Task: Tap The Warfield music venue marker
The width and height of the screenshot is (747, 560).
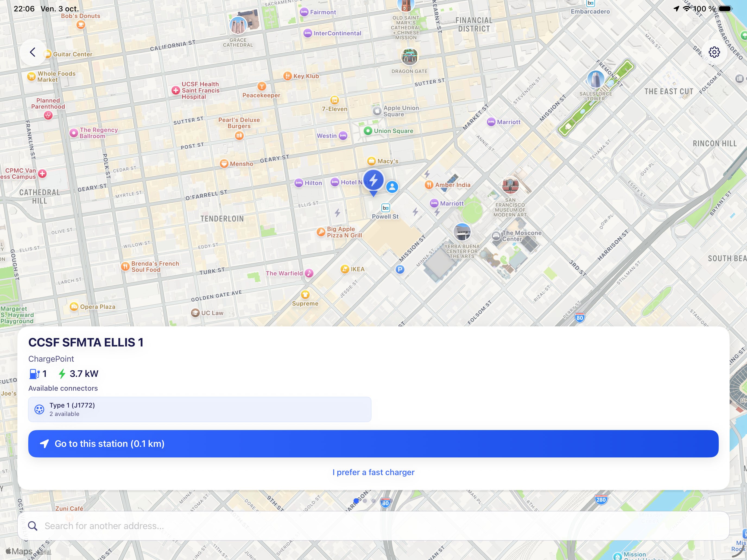Action: (309, 273)
